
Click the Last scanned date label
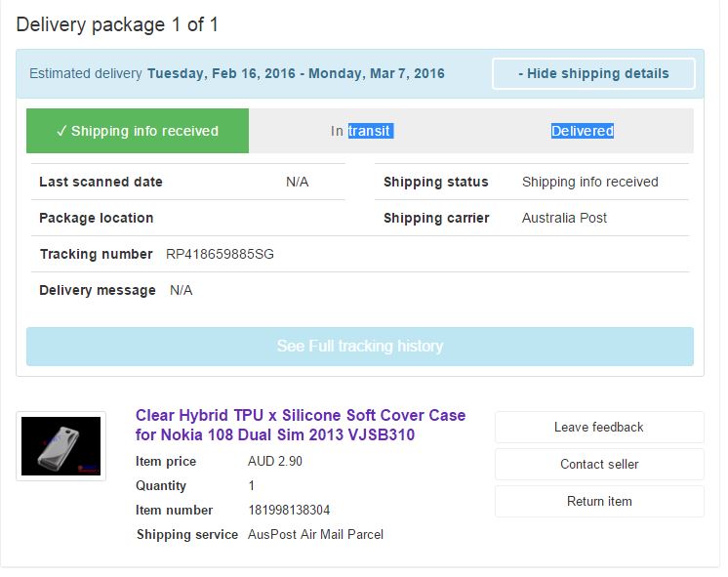point(101,182)
